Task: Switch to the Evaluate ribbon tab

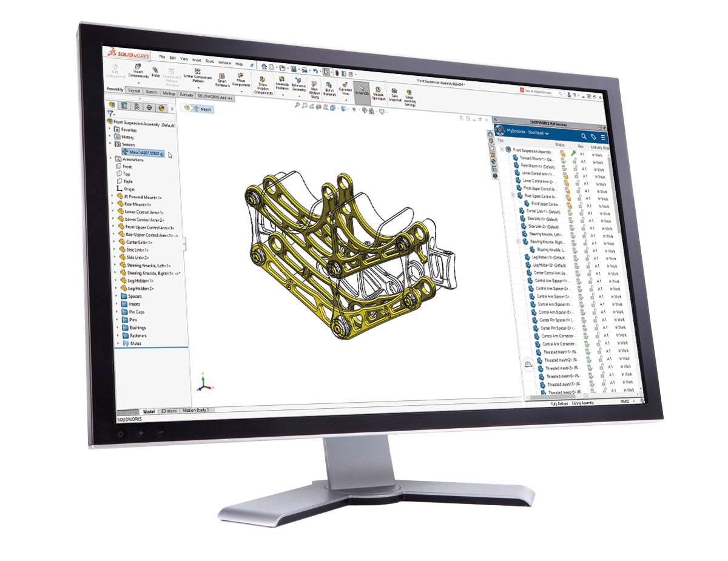Action: (x=187, y=96)
